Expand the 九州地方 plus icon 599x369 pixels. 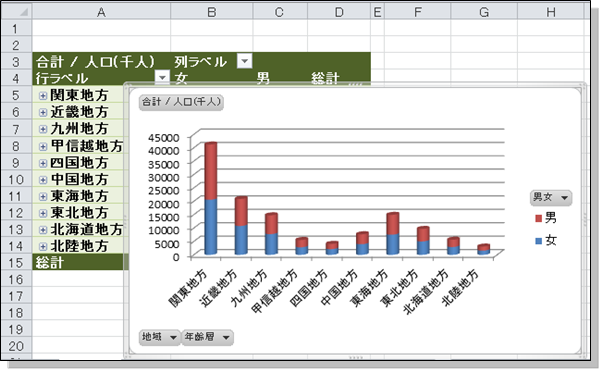[x=43, y=129]
